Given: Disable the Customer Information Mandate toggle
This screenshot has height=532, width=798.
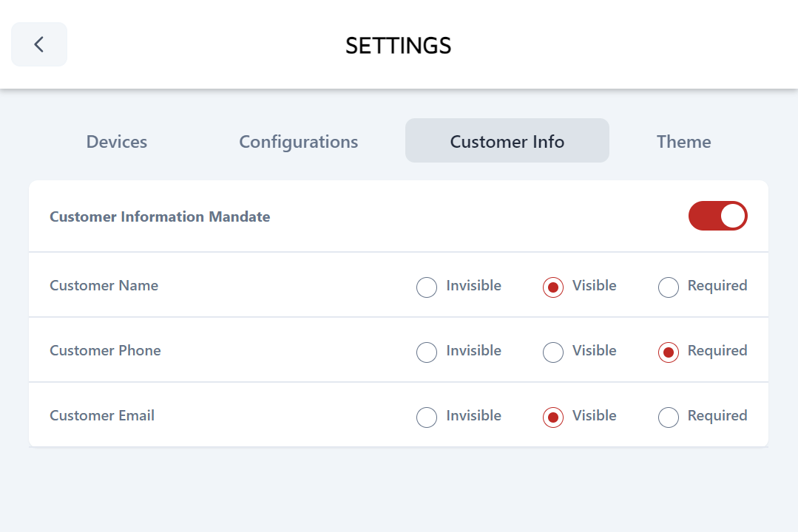Looking at the screenshot, I should pos(717,216).
